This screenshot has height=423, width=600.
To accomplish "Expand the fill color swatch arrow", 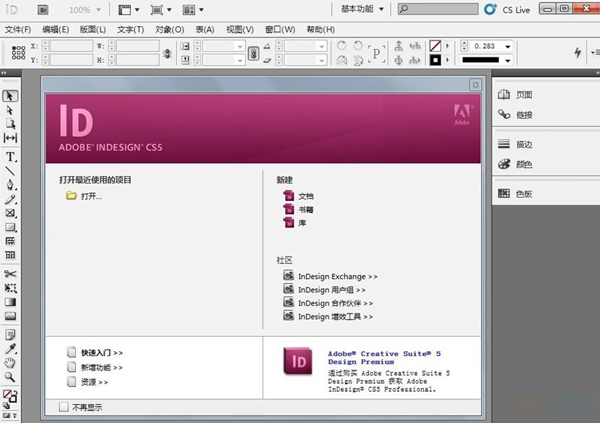I will point(447,46).
